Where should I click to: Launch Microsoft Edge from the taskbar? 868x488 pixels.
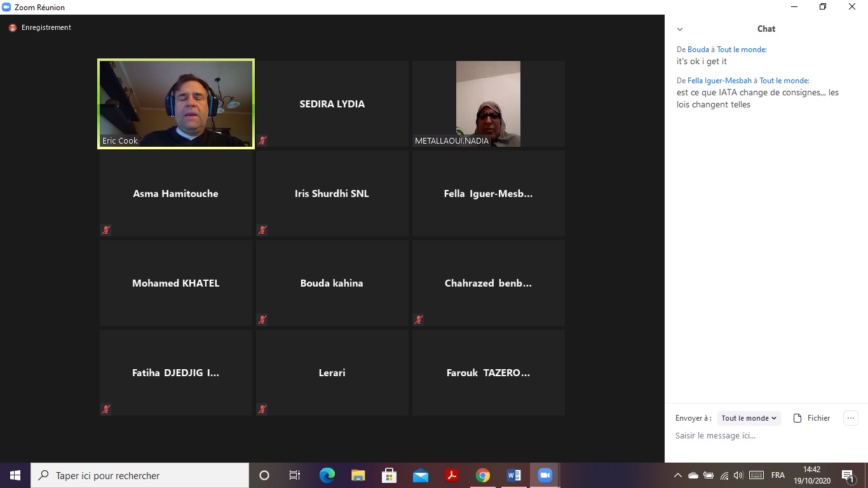(327, 475)
